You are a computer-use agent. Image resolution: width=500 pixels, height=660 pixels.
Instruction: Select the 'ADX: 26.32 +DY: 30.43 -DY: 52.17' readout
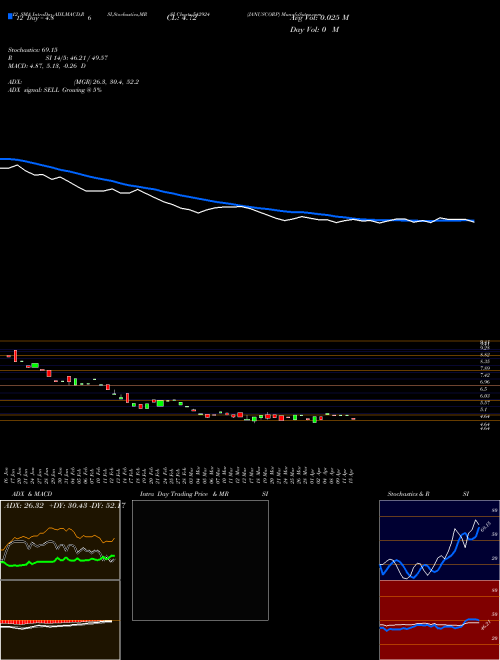64,506
